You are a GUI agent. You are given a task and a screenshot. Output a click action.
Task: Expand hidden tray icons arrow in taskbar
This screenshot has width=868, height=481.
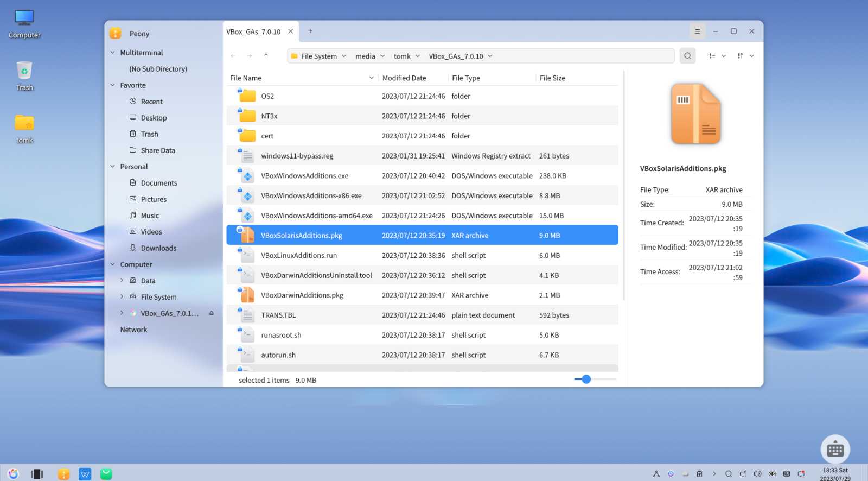714,474
